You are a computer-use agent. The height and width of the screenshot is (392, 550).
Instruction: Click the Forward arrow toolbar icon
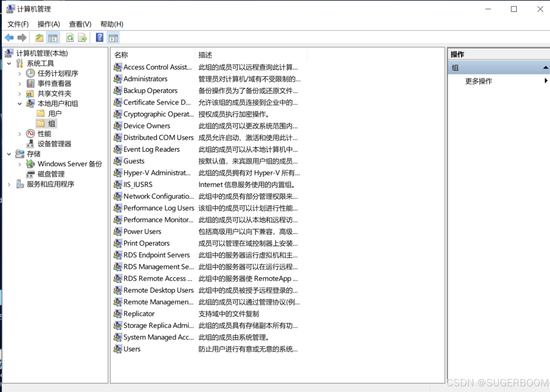click(x=22, y=38)
